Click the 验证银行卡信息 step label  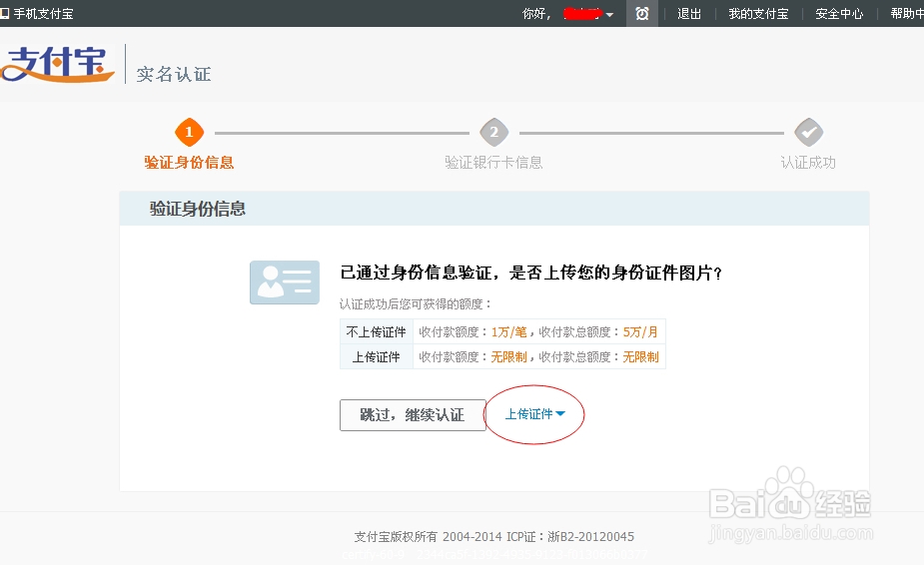493,162
